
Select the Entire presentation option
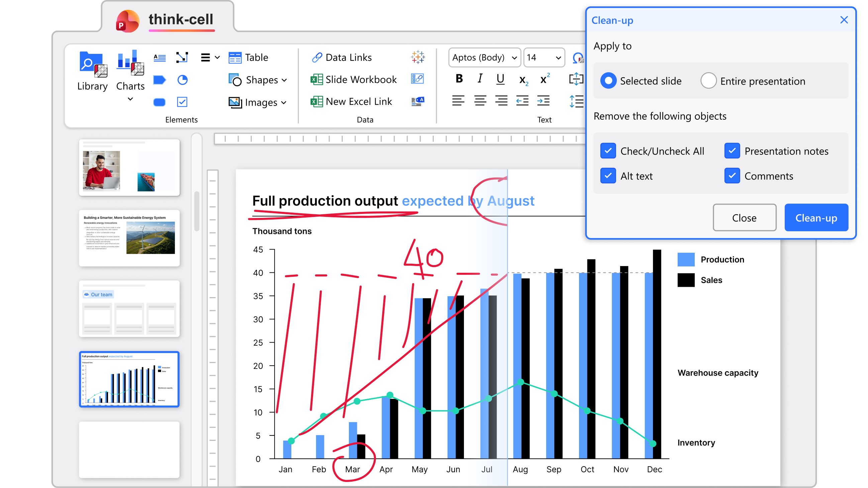click(708, 81)
